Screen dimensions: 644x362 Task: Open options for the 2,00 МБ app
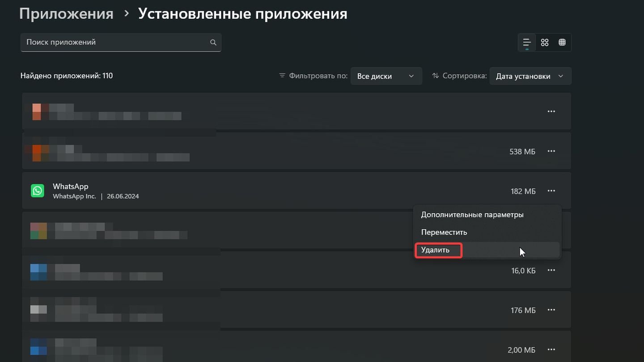coord(551,349)
